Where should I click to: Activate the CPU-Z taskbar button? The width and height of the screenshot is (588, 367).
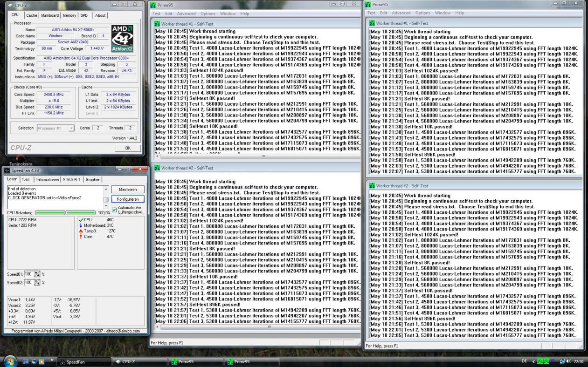click(139, 361)
